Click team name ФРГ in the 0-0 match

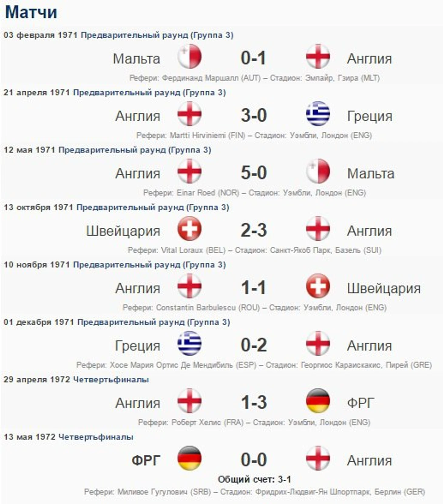point(146,461)
